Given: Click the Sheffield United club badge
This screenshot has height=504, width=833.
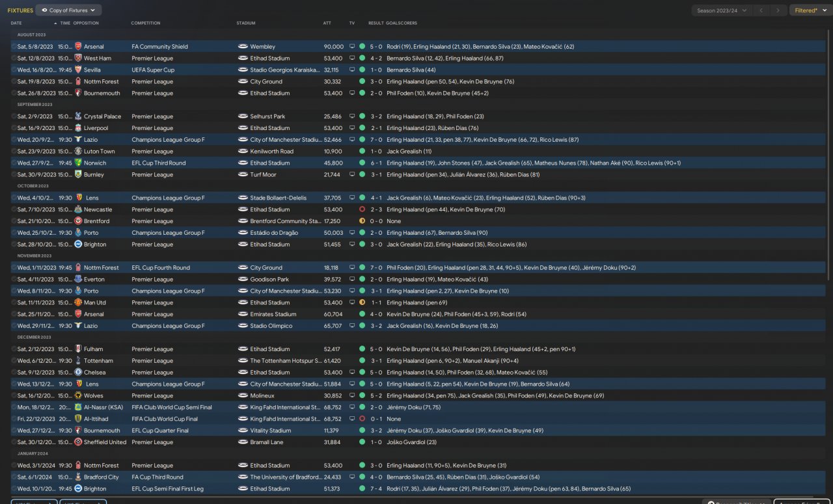Looking at the screenshot, I should 78,442.
